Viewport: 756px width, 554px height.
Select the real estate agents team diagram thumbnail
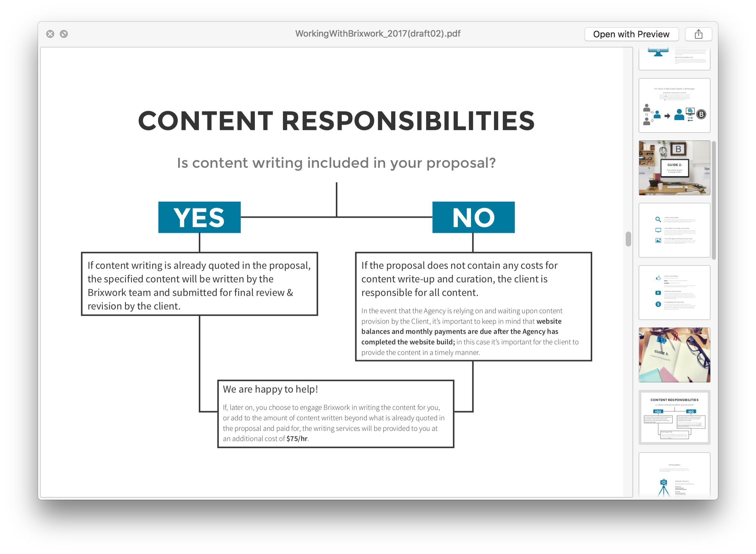pos(674,105)
